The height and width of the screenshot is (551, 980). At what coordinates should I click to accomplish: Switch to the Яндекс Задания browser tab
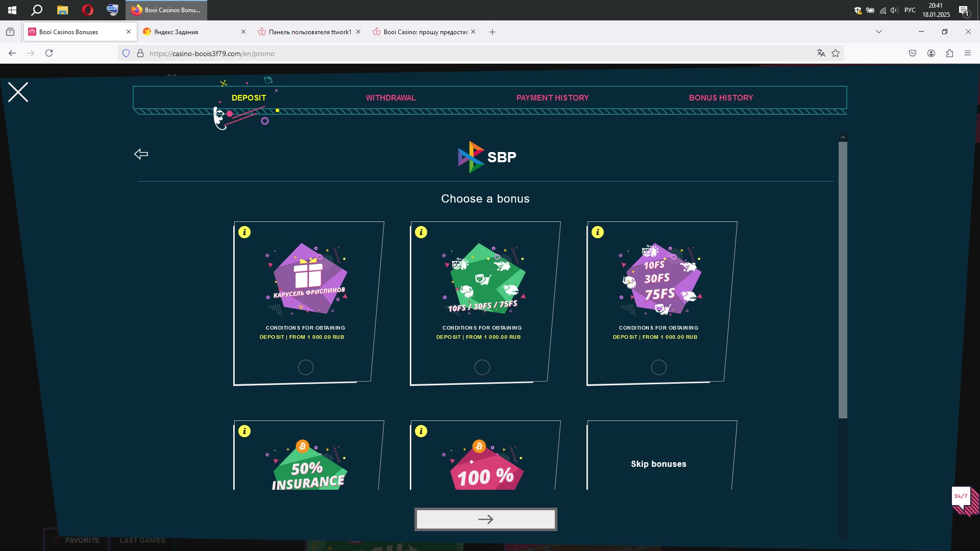coord(193,32)
